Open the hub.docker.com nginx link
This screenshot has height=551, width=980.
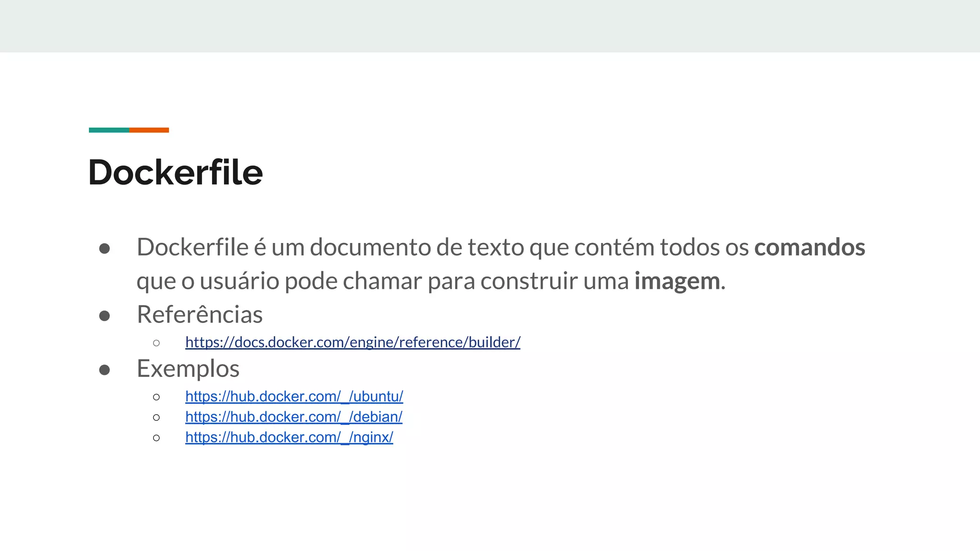[289, 438]
